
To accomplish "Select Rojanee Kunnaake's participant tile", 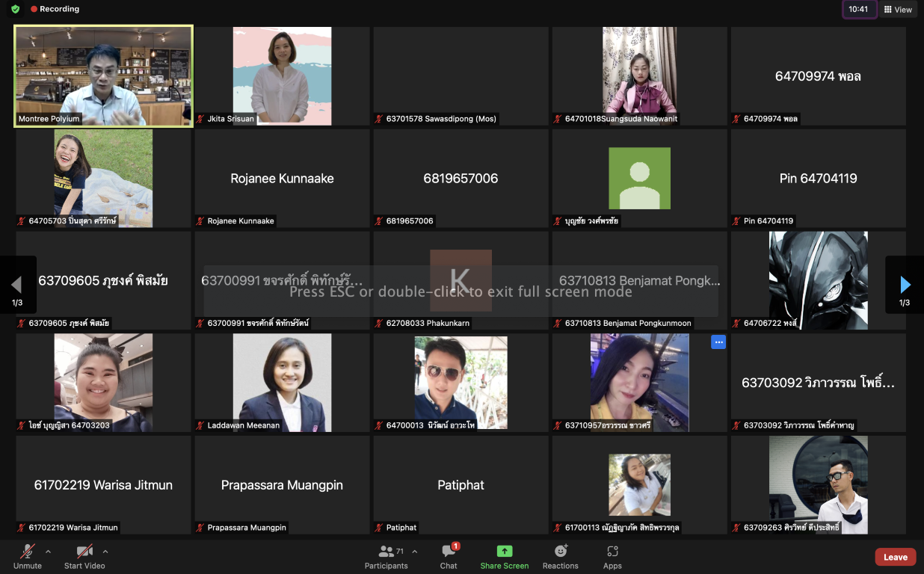I will point(282,178).
